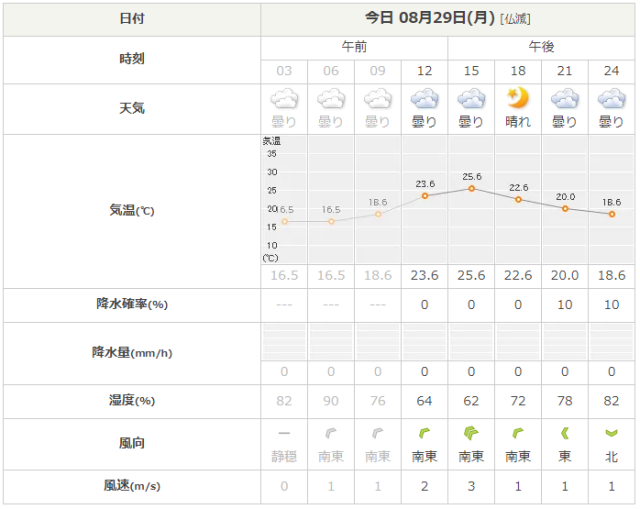This screenshot has height=509, width=640.
Task: Click the cloudy weather icon for 09 o'clock
Action: (x=378, y=99)
